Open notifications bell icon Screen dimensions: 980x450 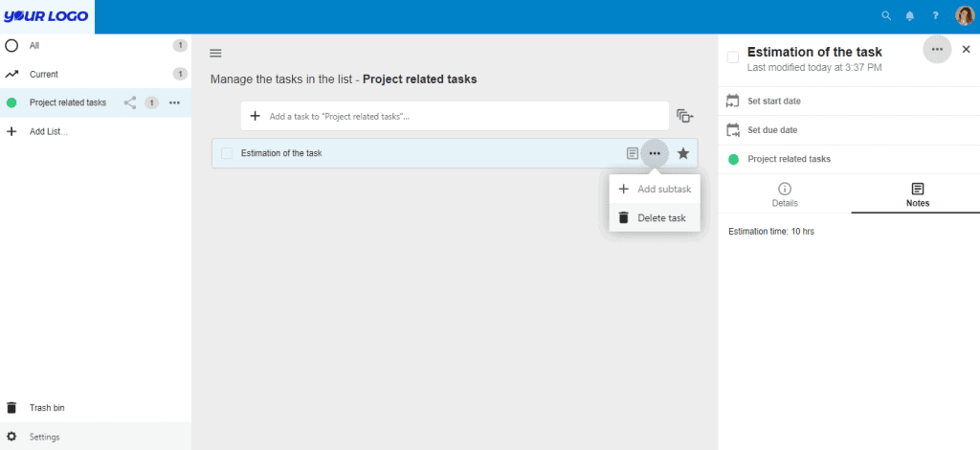[910, 16]
